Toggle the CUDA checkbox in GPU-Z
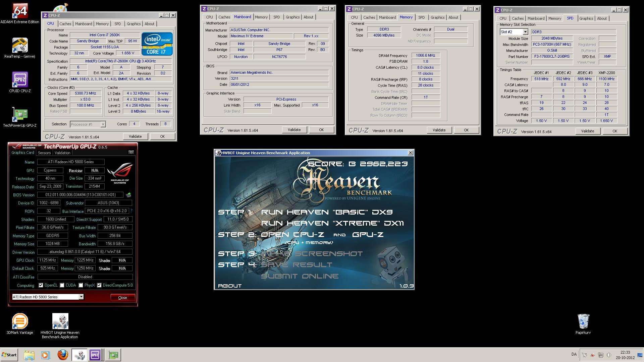 click(x=62, y=285)
